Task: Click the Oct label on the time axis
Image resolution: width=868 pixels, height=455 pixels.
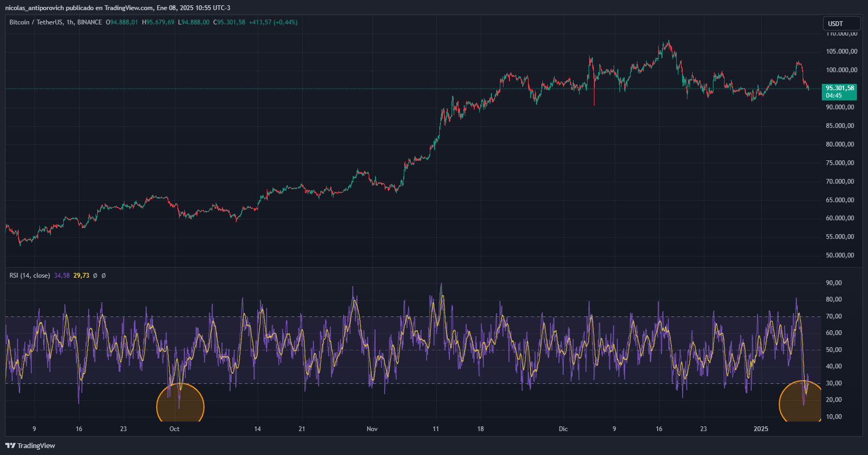Action: (x=174, y=429)
